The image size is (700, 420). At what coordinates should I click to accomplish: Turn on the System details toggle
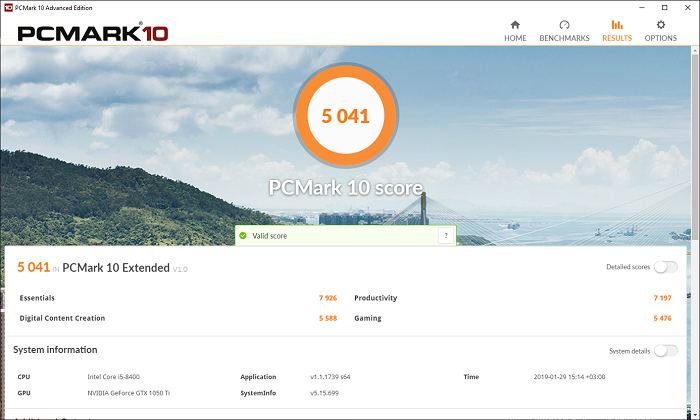(x=665, y=351)
